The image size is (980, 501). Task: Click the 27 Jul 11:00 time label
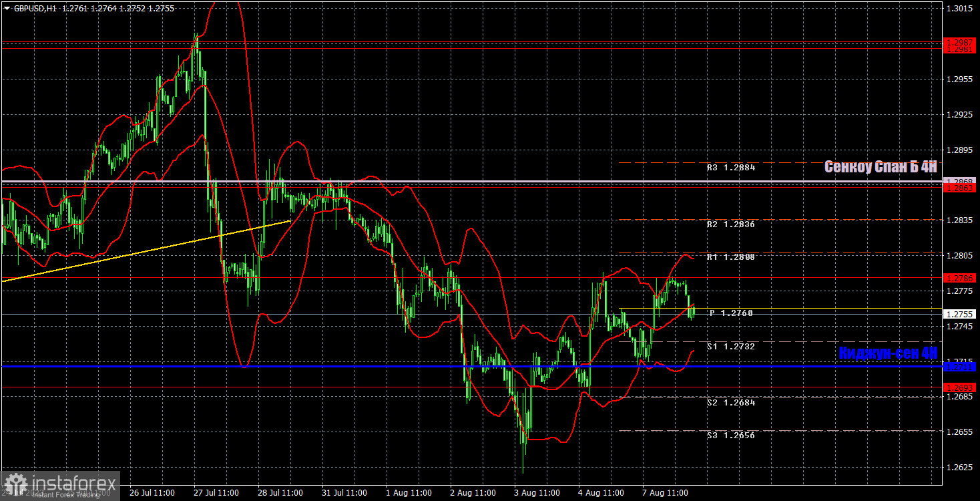point(216,493)
